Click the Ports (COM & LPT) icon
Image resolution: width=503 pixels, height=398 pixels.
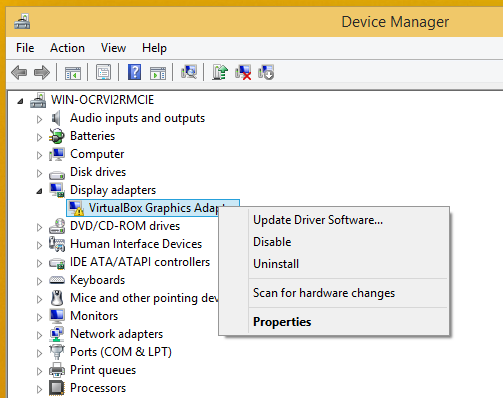(x=57, y=352)
